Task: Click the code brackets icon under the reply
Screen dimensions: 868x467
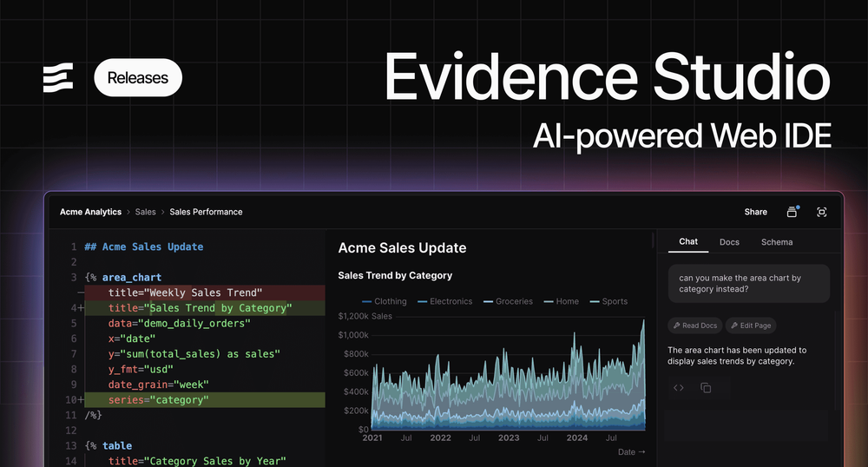Action: click(x=679, y=388)
